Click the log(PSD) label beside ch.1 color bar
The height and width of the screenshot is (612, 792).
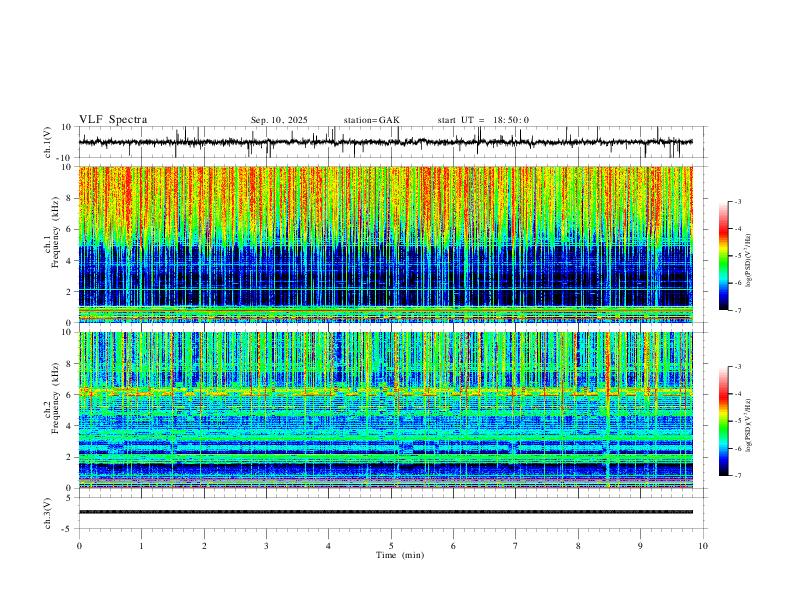coord(748,261)
